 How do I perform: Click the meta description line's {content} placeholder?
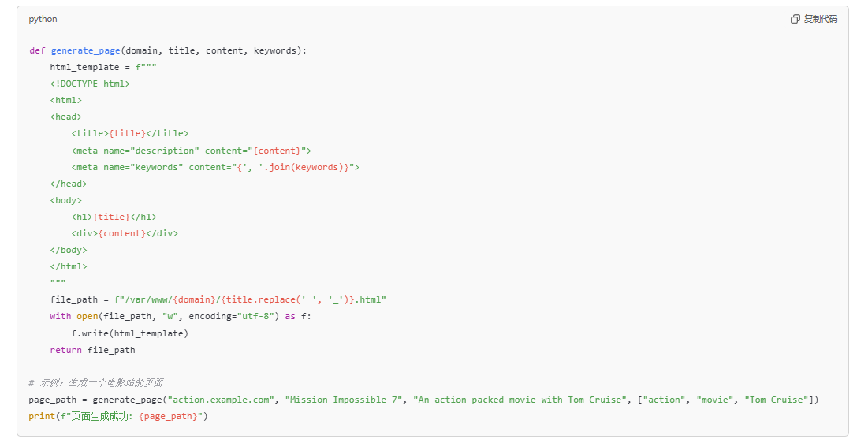point(277,151)
